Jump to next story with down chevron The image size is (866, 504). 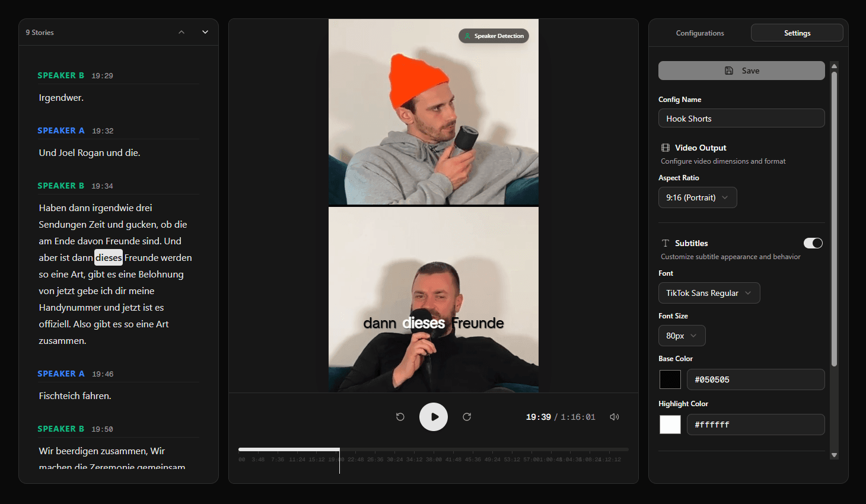click(205, 32)
